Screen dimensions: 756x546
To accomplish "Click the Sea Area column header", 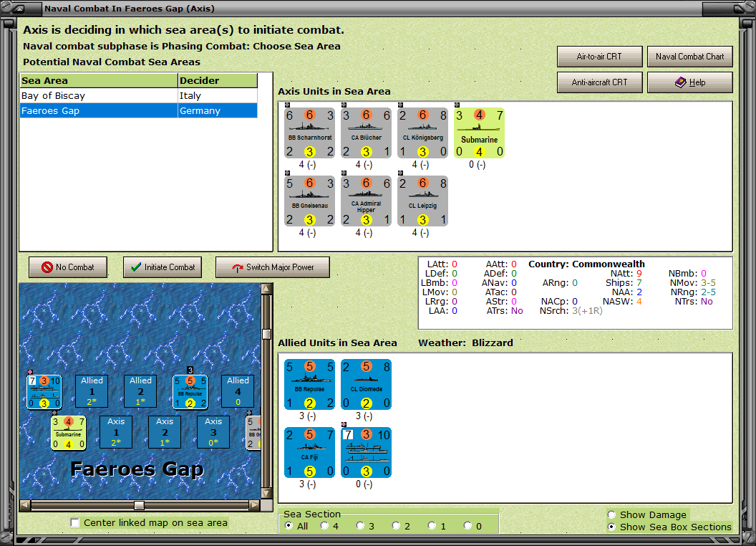I will [x=99, y=81].
